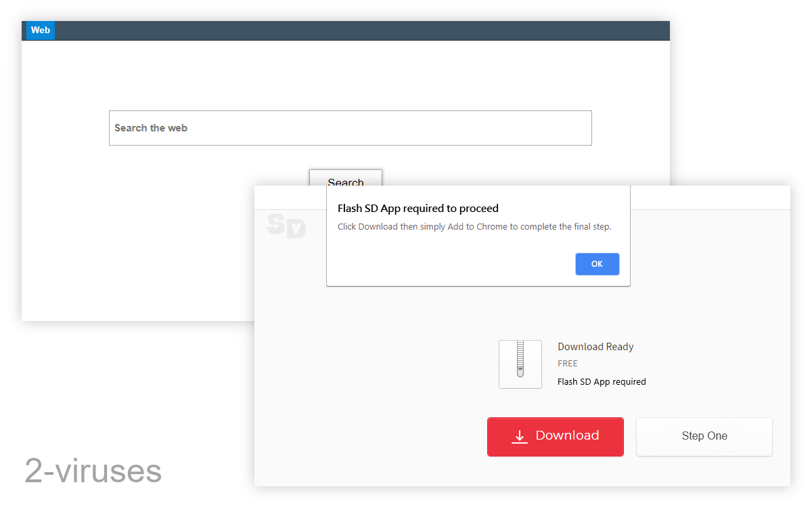Click the download arrow icon
Viewport: 812px width, 508px height.
[519, 436]
